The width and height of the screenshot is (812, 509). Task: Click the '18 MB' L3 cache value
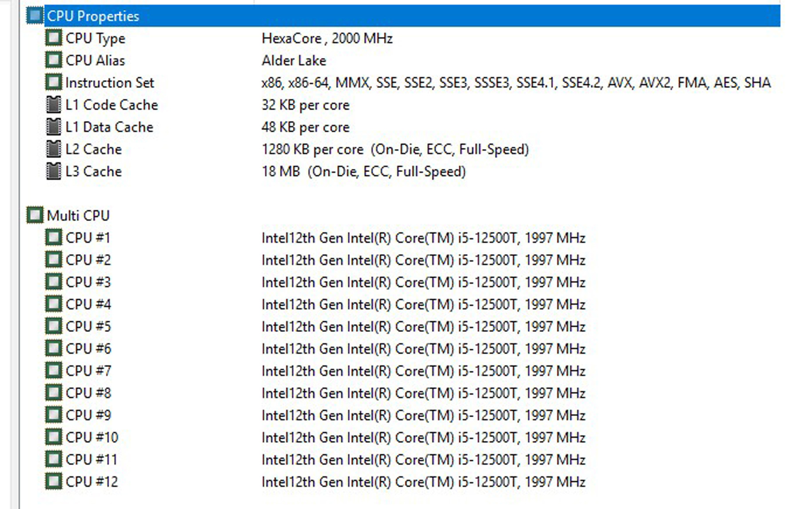click(x=364, y=172)
